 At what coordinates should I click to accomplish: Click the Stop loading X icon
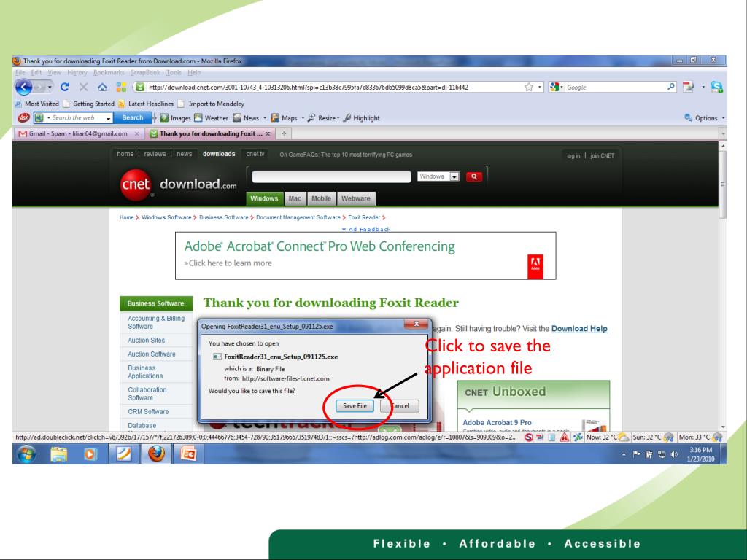(x=83, y=87)
